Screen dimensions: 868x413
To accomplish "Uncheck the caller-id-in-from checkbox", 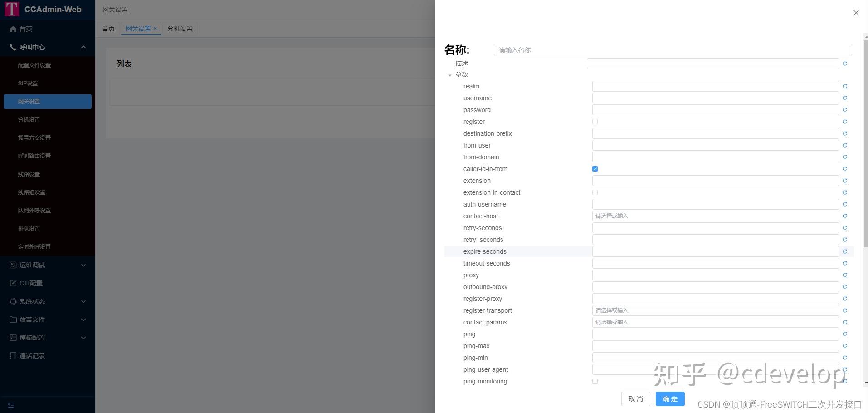I will click(595, 168).
